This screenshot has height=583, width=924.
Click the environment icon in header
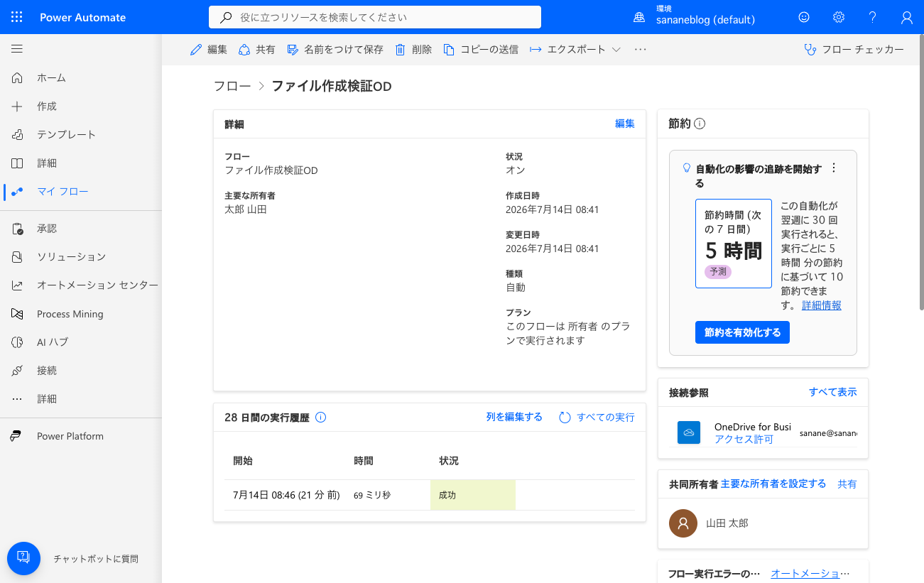tap(639, 18)
